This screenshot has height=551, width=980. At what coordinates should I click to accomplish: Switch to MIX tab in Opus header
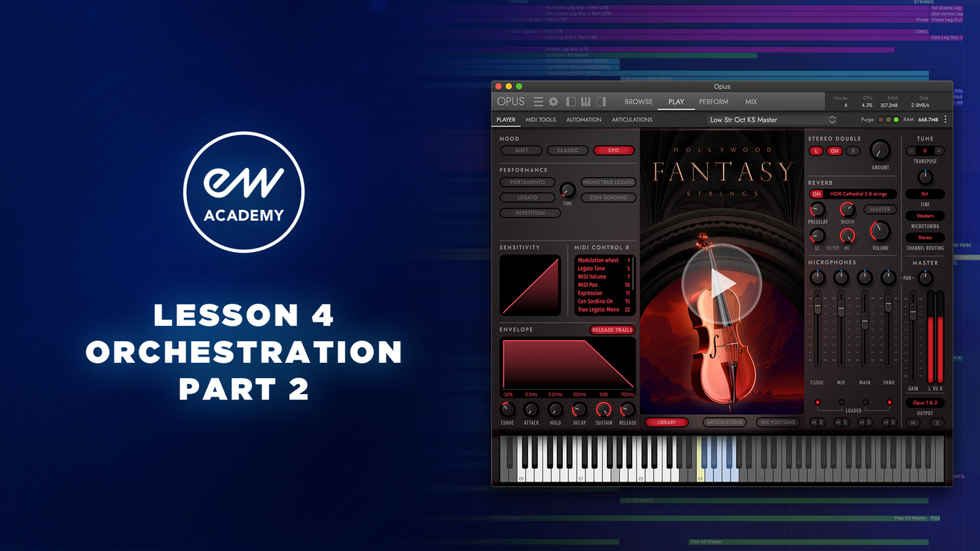751,102
